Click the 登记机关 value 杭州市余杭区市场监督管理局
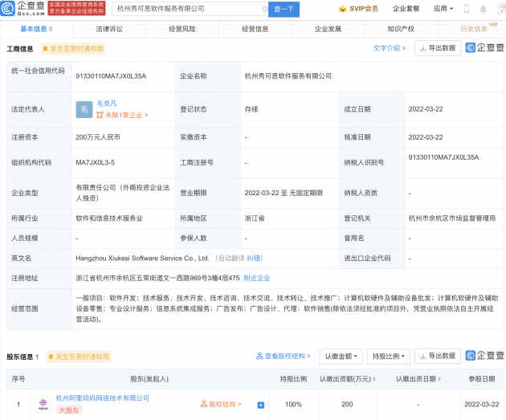 452,218
